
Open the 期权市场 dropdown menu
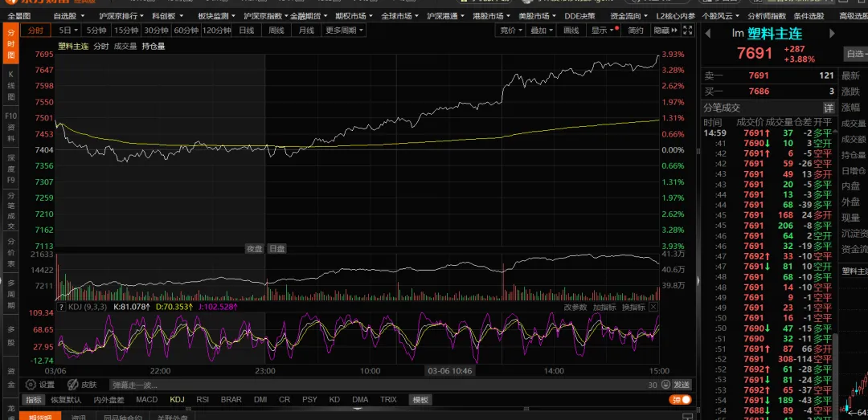pyautogui.click(x=354, y=16)
